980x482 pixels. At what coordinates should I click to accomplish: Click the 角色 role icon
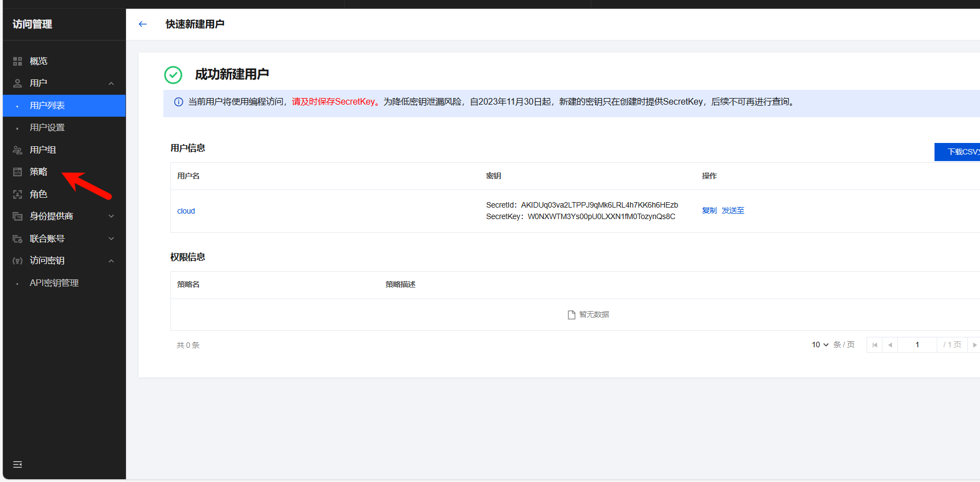(x=18, y=194)
